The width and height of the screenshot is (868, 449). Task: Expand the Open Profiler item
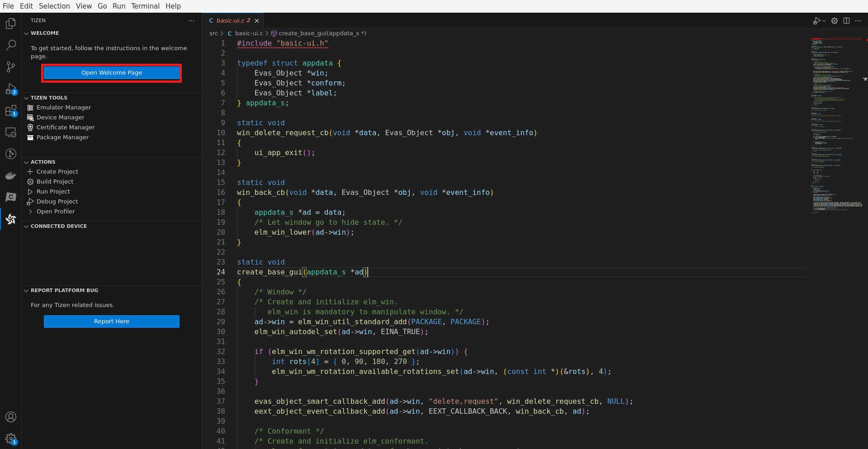pos(30,212)
